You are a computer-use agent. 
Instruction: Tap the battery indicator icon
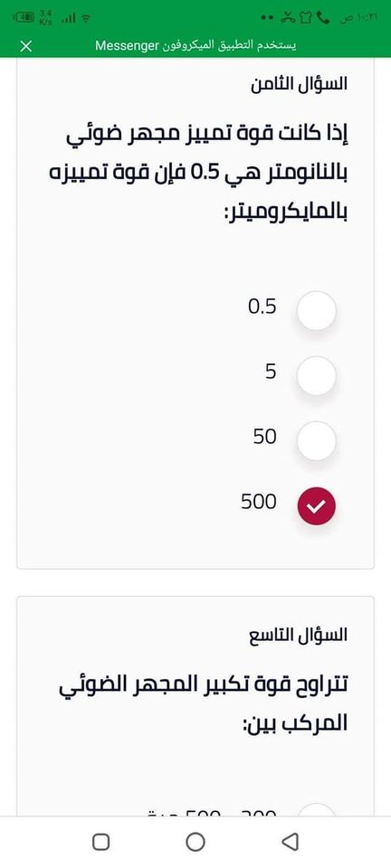pos(24,18)
